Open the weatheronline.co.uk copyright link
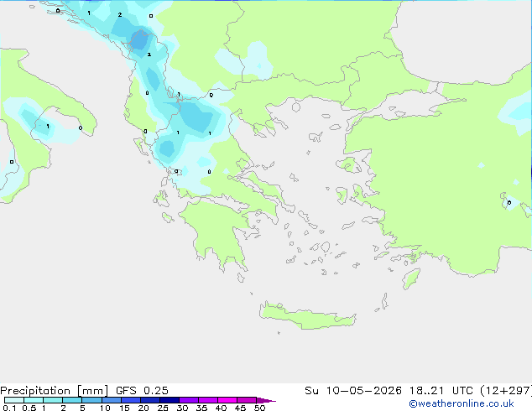 click(x=462, y=403)
